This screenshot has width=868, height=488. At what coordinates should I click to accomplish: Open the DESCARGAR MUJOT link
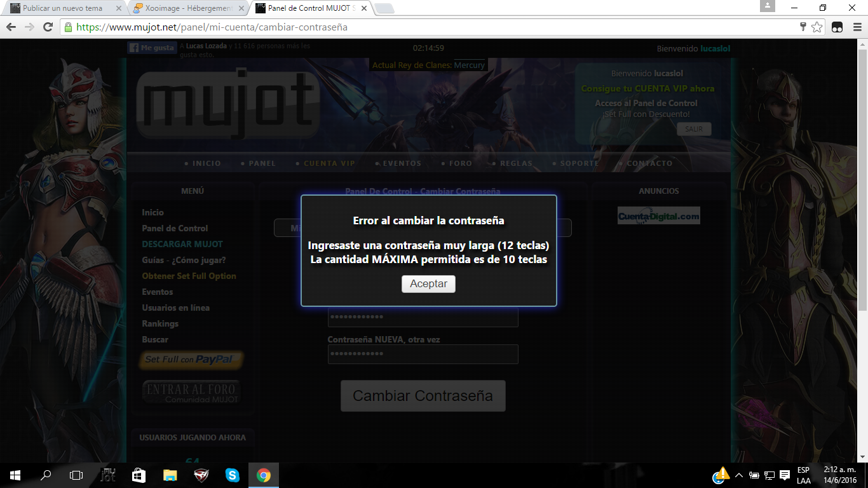click(182, 244)
